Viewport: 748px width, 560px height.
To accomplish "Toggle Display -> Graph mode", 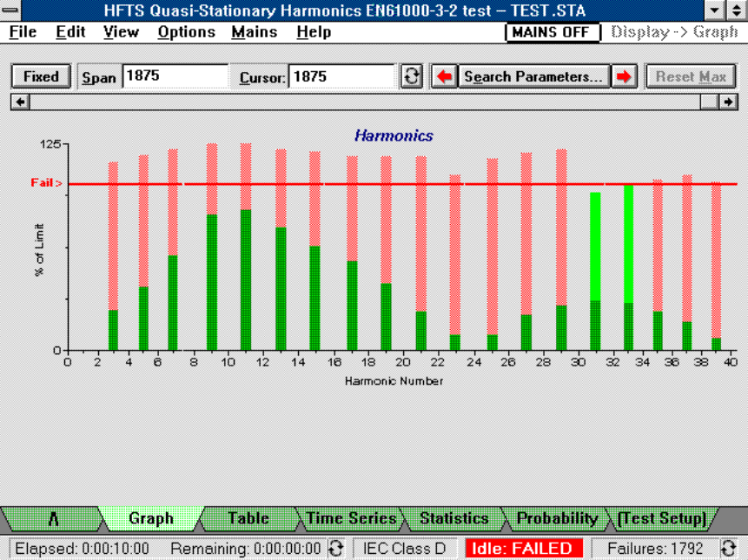I will (674, 32).
